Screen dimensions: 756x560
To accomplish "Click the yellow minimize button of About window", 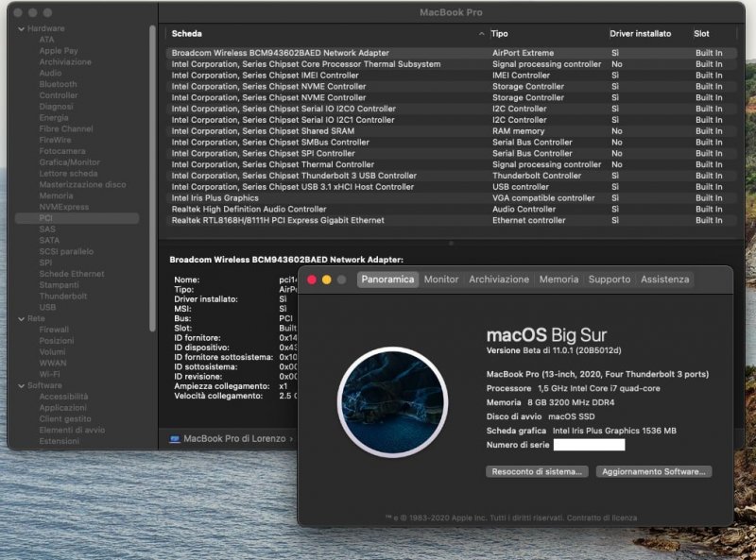I will (327, 280).
